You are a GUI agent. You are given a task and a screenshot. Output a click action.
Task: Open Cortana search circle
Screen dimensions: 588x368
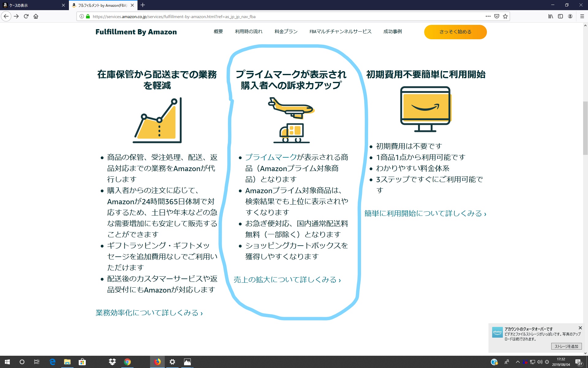pos(22,362)
